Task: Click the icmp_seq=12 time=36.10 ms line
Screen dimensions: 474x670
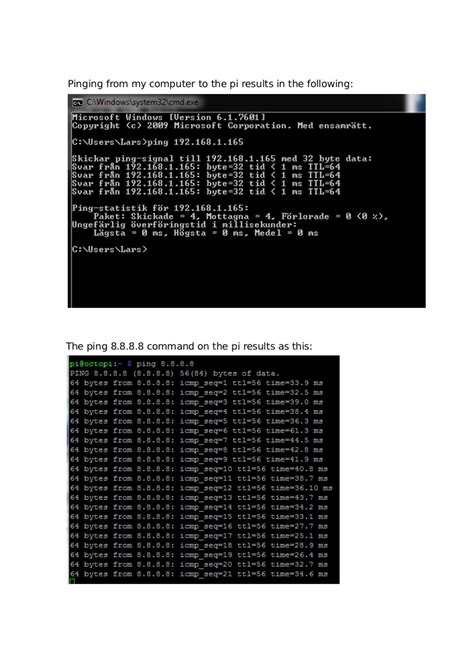Action: [x=201, y=488]
